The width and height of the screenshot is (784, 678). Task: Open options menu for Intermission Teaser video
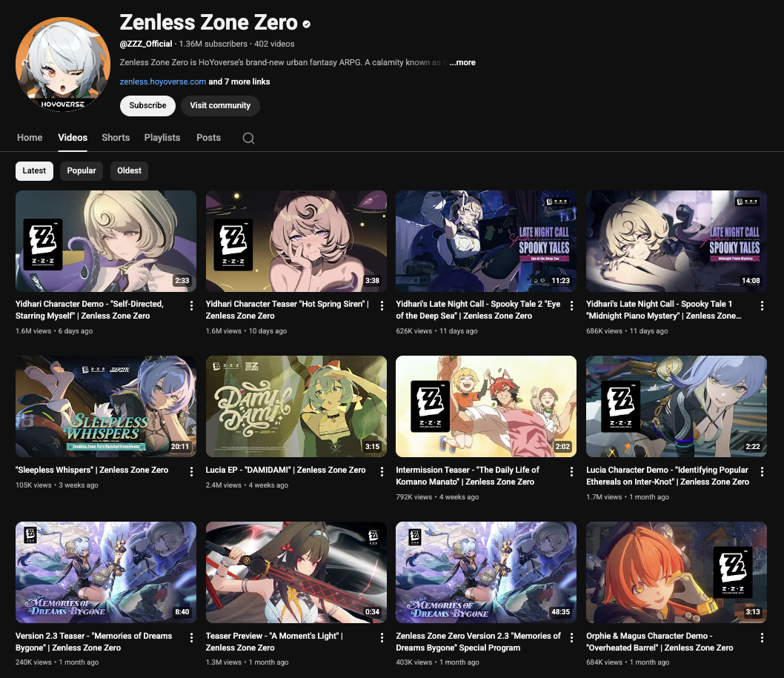(572, 471)
